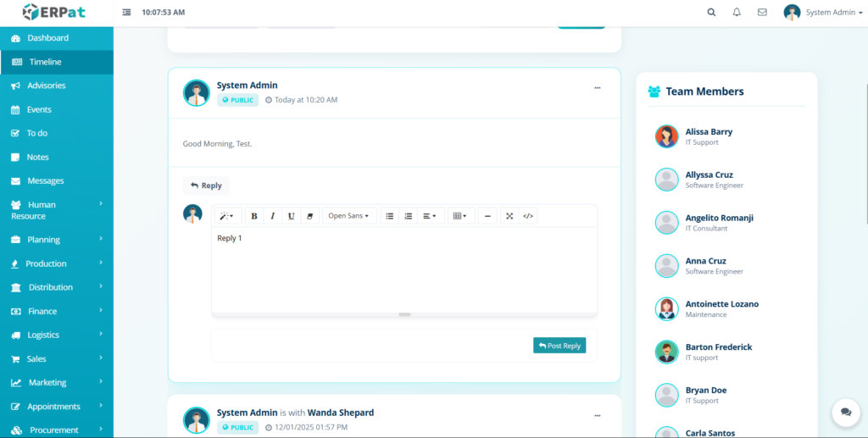Click System Admin author name on first post
This screenshot has height=438, width=868.
[247, 86]
